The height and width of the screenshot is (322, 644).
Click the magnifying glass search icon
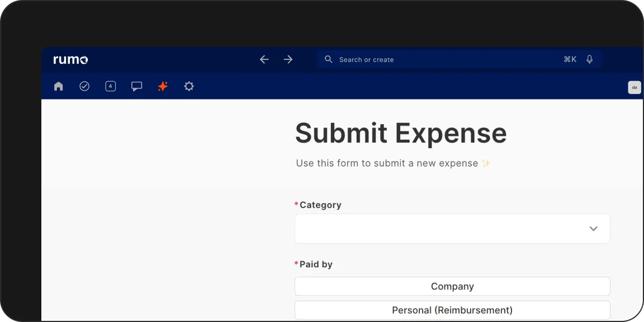point(329,59)
